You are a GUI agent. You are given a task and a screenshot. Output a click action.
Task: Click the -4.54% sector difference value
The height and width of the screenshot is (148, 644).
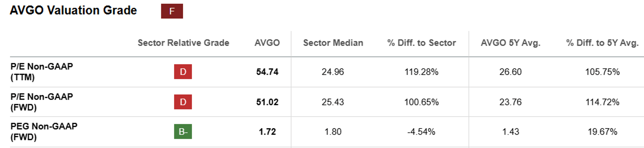421,132
